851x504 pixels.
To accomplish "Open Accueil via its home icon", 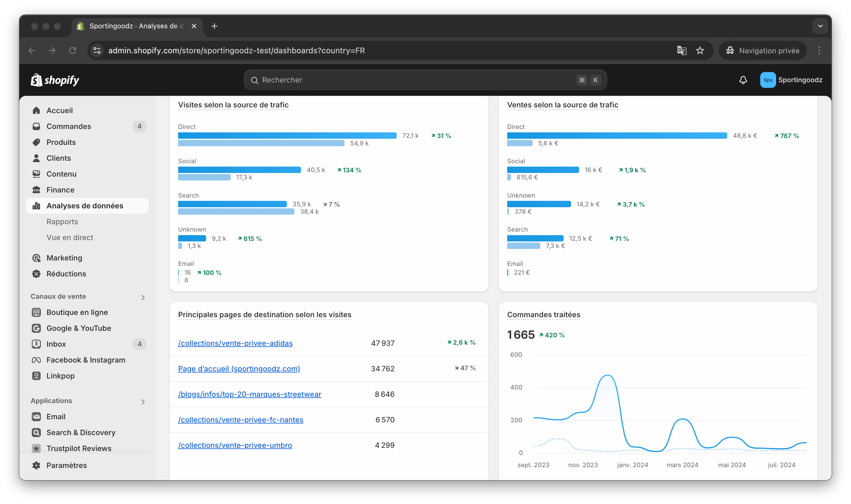I will [x=36, y=110].
